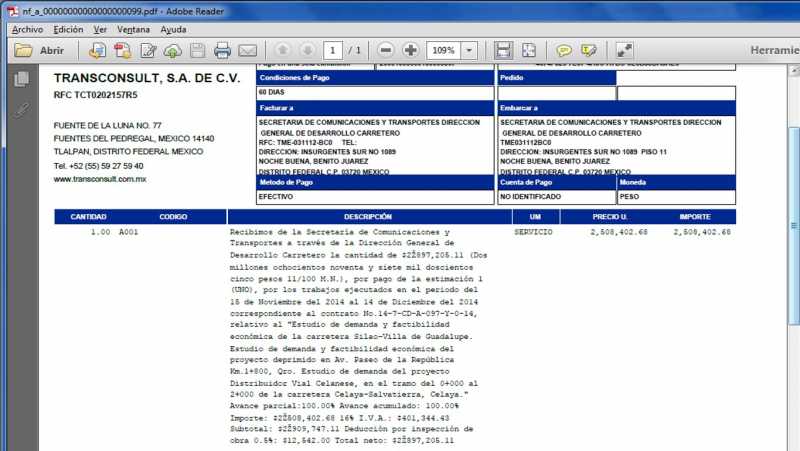Open the attachments paperclip panel
800x451 pixels.
click(x=21, y=109)
